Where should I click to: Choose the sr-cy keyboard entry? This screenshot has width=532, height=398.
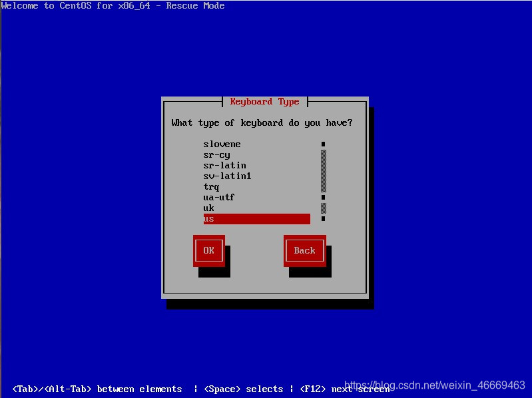click(256, 155)
